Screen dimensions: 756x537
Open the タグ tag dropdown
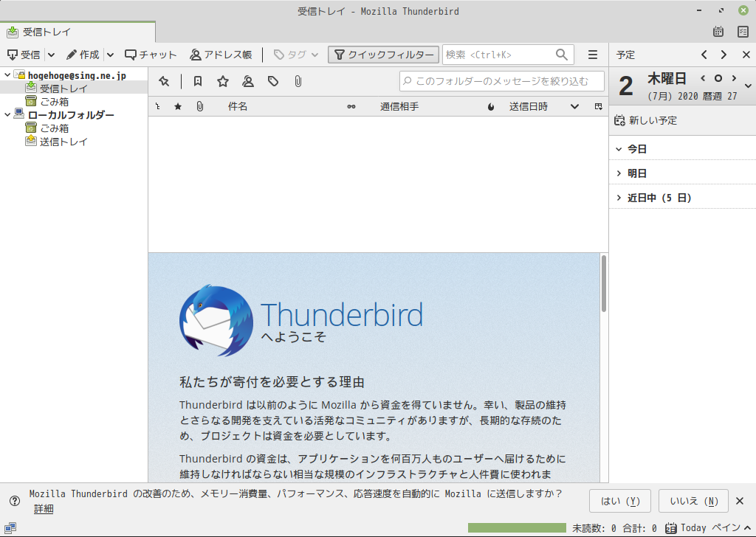click(296, 55)
